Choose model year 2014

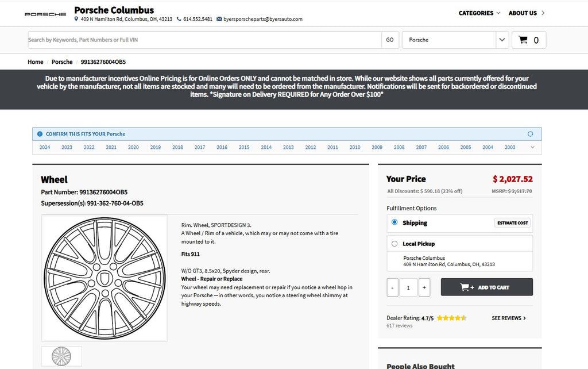click(x=266, y=147)
